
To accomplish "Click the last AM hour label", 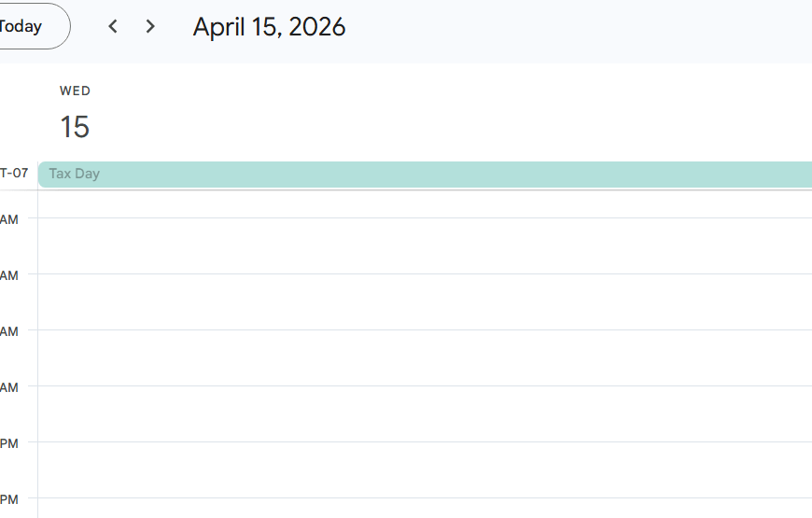I will click(x=9, y=387).
